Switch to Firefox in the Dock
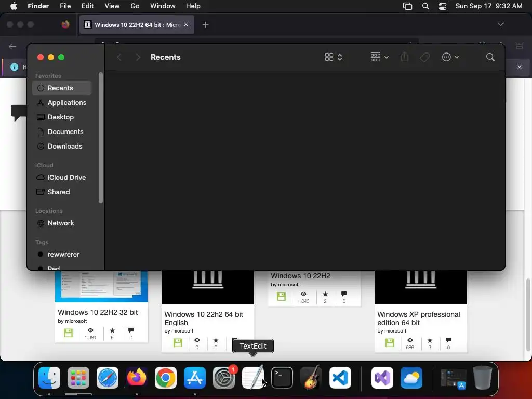The image size is (532, 399). pos(137,378)
